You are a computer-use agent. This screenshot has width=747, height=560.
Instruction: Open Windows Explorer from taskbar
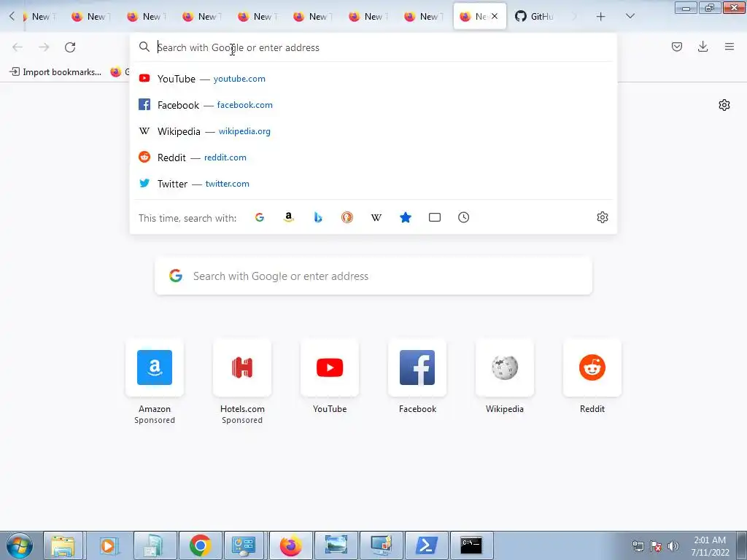63,545
